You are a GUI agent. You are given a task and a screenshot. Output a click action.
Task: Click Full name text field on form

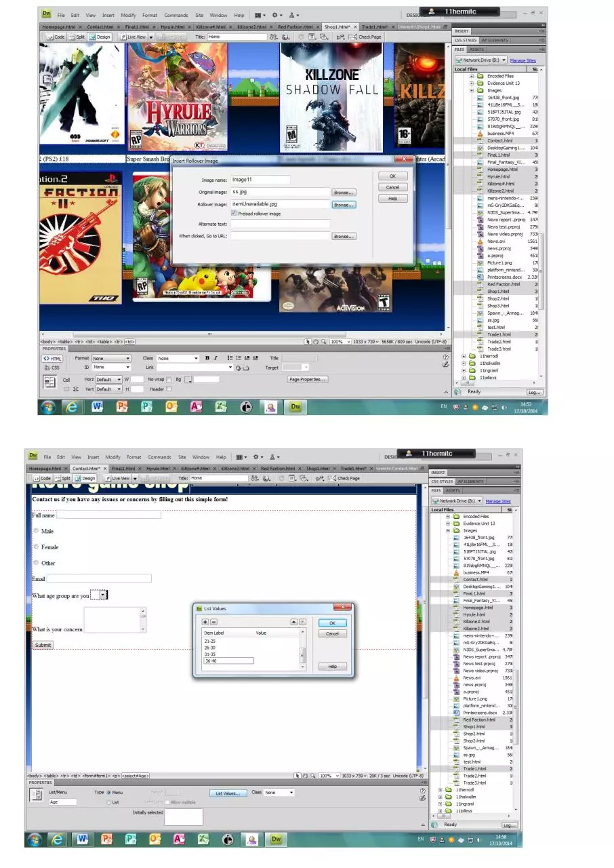click(109, 515)
